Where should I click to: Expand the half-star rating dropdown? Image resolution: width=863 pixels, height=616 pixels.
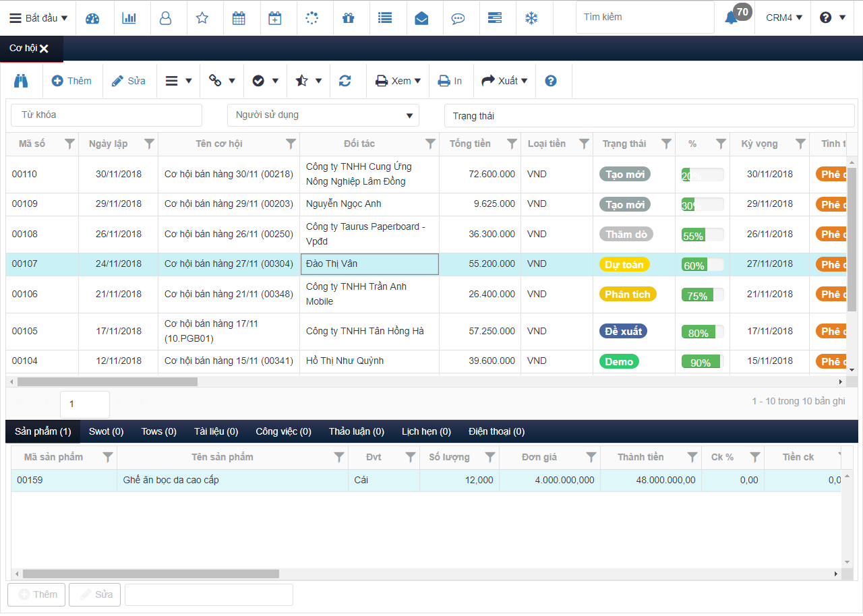[x=309, y=81]
